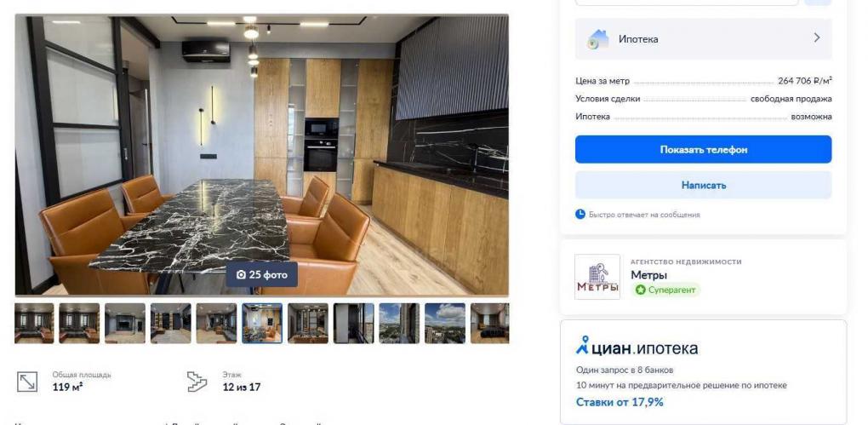Viewport: 868px width, 425px height.
Task: Click the Написать button
Action: [703, 185]
